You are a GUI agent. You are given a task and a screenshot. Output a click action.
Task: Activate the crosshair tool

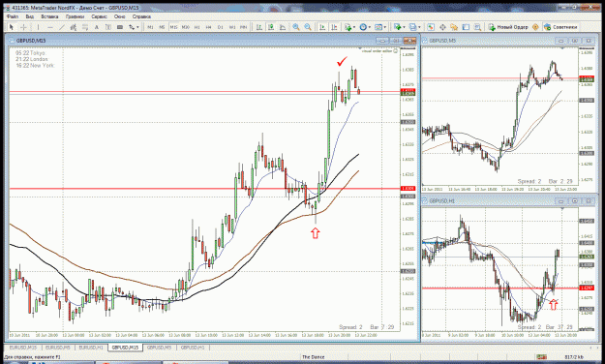click(x=23, y=27)
